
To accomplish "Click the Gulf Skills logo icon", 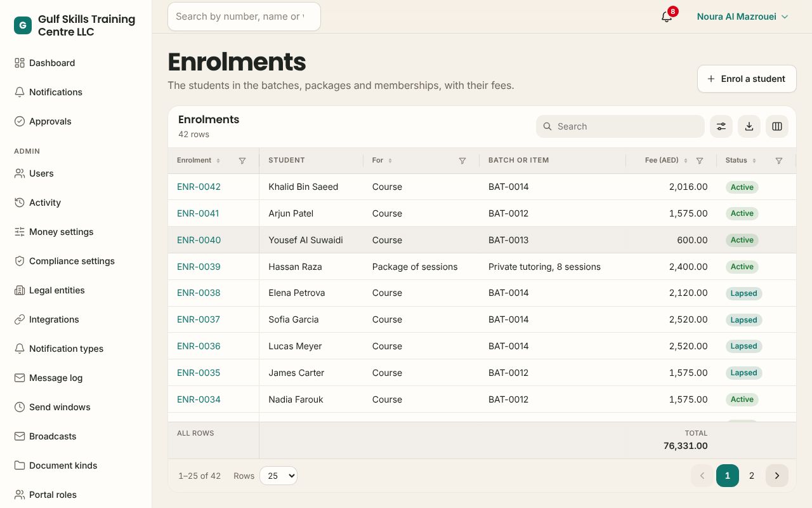I will pos(23,25).
